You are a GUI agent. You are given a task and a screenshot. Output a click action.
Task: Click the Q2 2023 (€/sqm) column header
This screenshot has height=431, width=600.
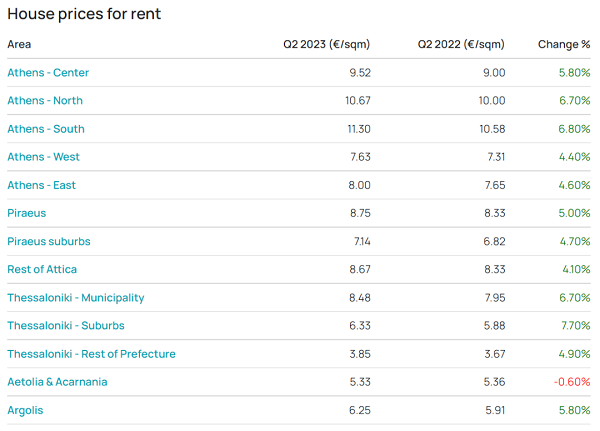pos(327,44)
